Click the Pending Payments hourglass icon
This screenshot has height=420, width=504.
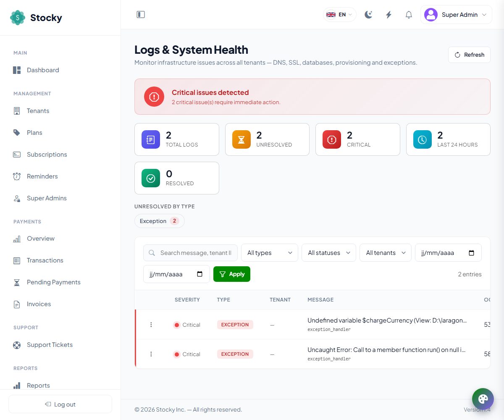[x=17, y=282]
